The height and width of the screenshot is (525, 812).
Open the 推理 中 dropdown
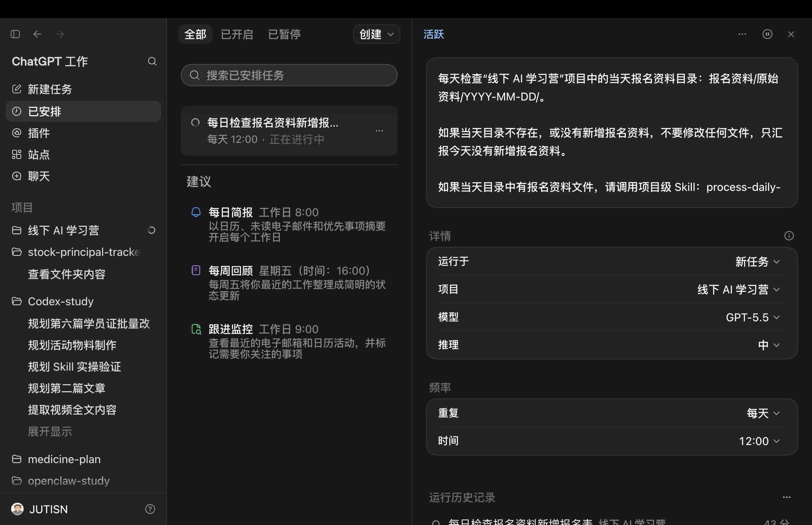pos(769,345)
